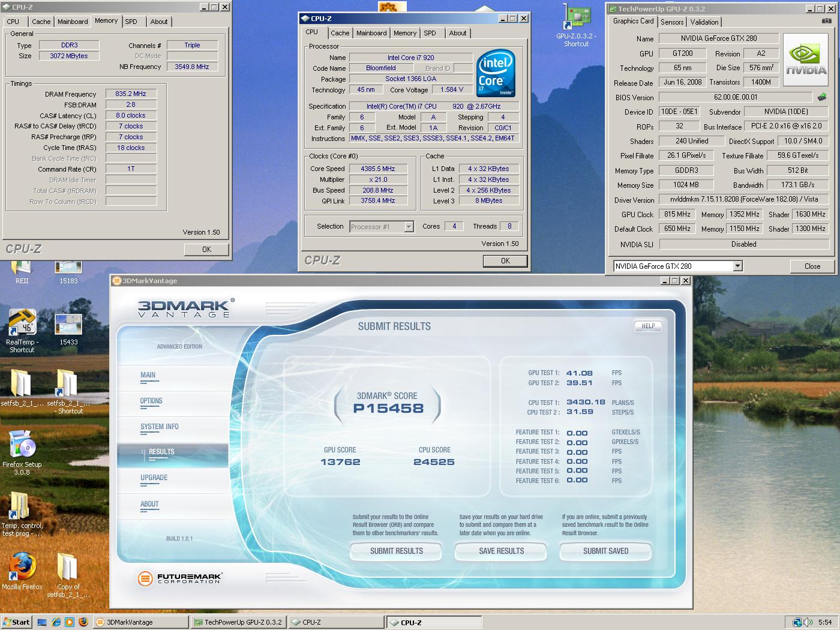Open Mainboard tab in the processor CPU-Z window
The image size is (840, 630).
point(371,33)
